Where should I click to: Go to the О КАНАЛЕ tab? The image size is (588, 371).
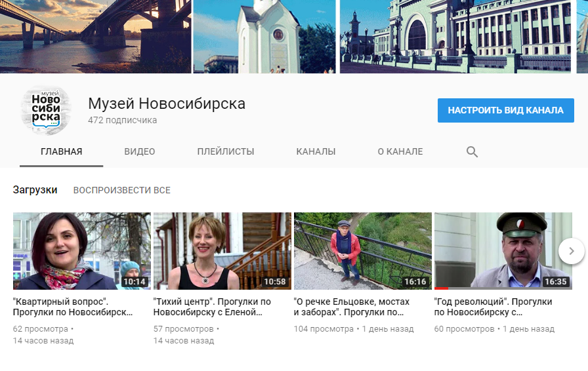pyautogui.click(x=400, y=151)
